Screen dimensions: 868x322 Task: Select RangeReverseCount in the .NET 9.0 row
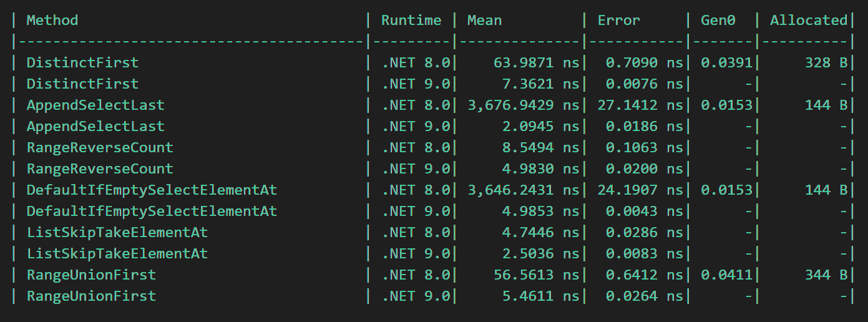[x=100, y=168]
